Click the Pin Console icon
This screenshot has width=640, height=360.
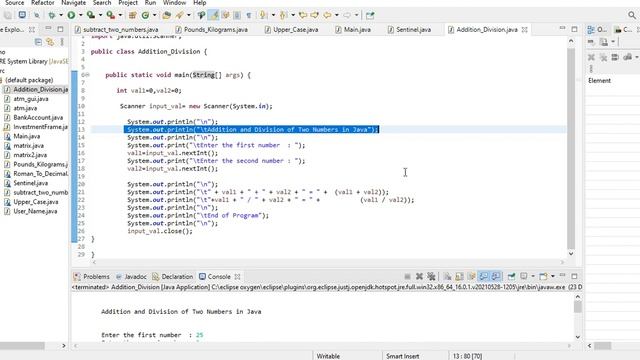[511, 277]
